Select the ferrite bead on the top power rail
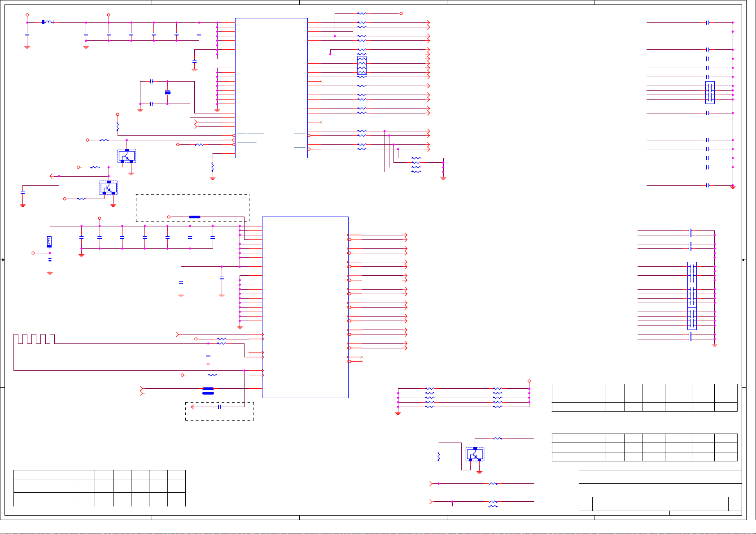The width and height of the screenshot is (756, 534). (48, 22)
